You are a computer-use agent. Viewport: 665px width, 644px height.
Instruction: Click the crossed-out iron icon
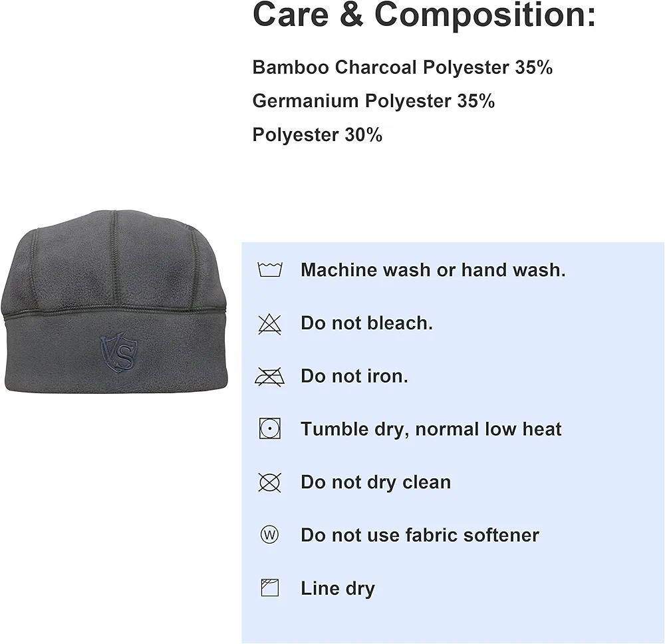coord(270,377)
